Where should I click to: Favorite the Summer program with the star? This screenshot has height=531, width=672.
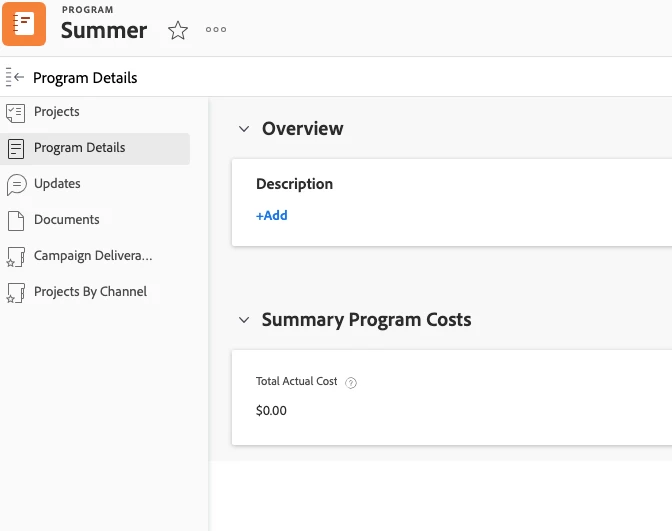tap(178, 30)
